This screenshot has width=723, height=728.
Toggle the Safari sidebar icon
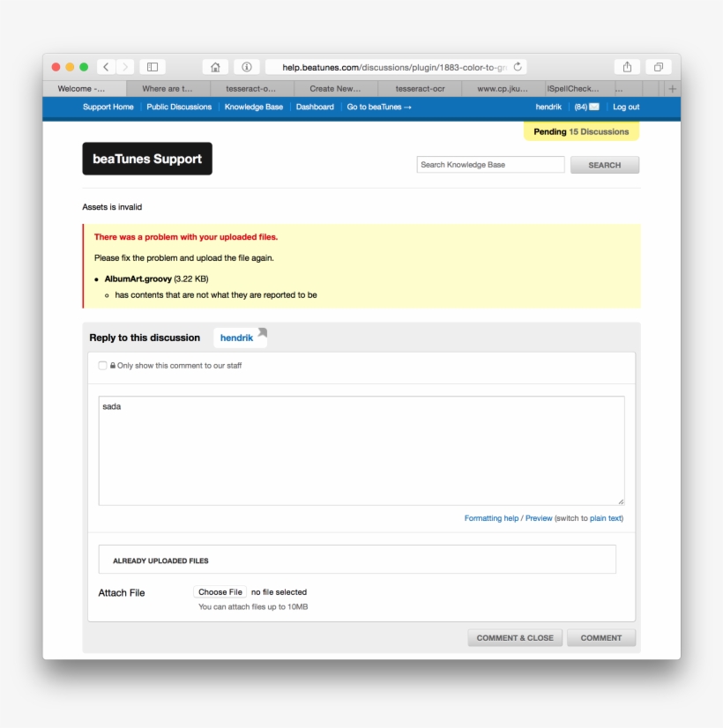point(153,67)
